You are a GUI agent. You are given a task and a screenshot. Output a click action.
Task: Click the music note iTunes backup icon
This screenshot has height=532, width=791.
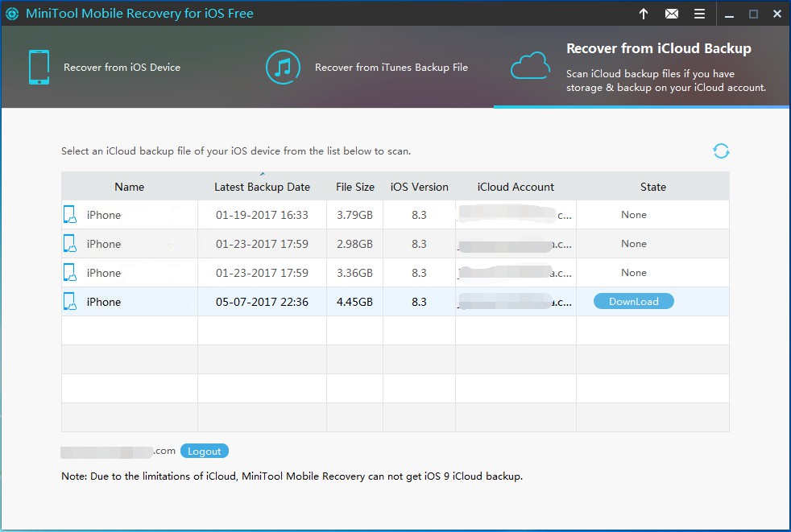283,67
